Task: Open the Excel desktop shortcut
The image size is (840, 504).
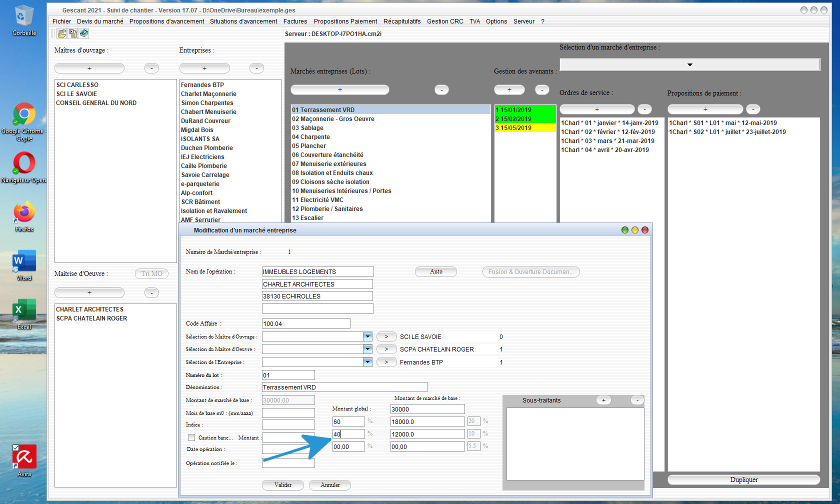Action: [x=24, y=314]
